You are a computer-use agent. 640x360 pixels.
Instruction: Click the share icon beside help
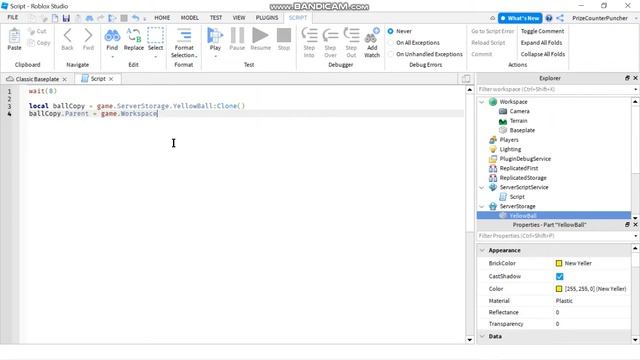[x=560, y=18]
